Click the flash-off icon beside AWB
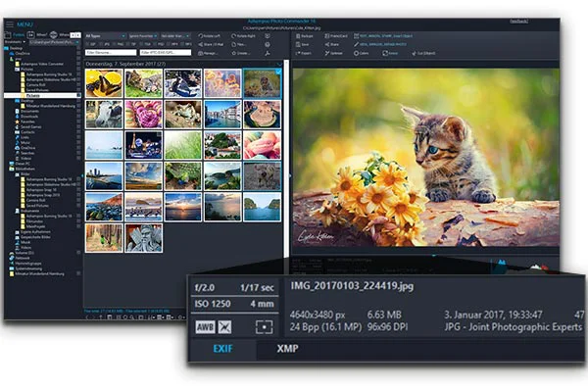 pos(224,327)
